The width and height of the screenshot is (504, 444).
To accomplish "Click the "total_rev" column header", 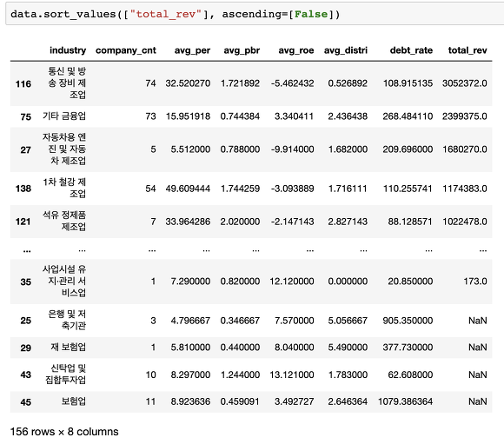I will point(468,50).
